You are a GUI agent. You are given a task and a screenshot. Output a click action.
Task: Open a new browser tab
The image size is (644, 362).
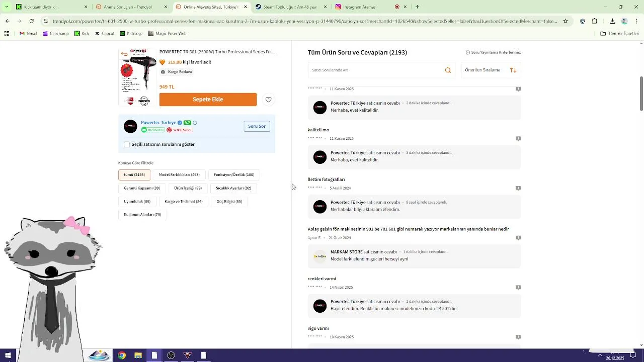click(x=417, y=7)
